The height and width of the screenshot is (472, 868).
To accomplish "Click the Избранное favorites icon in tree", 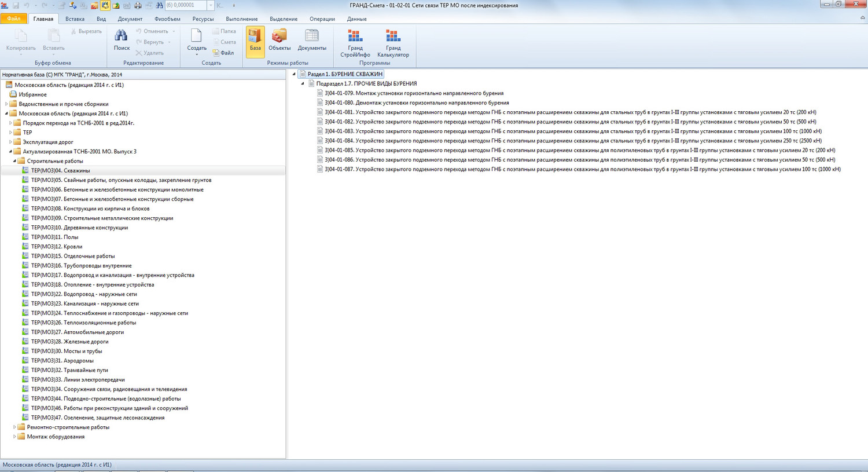I will (13, 94).
